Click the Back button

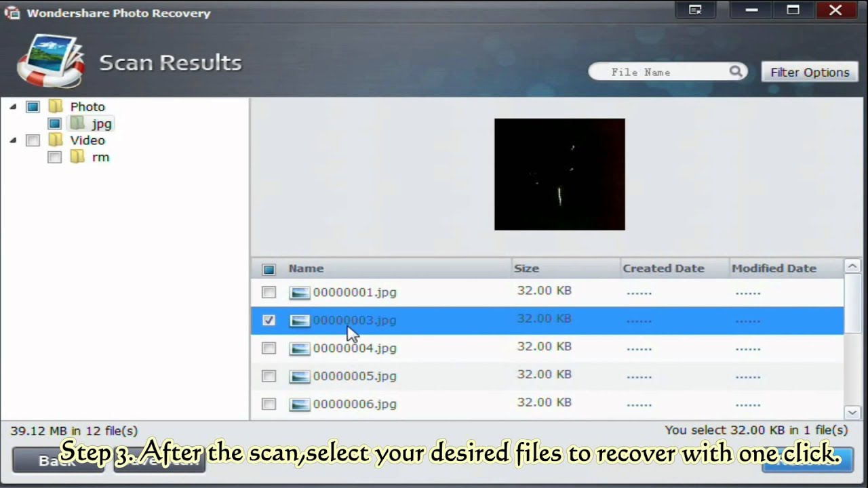pos(58,461)
